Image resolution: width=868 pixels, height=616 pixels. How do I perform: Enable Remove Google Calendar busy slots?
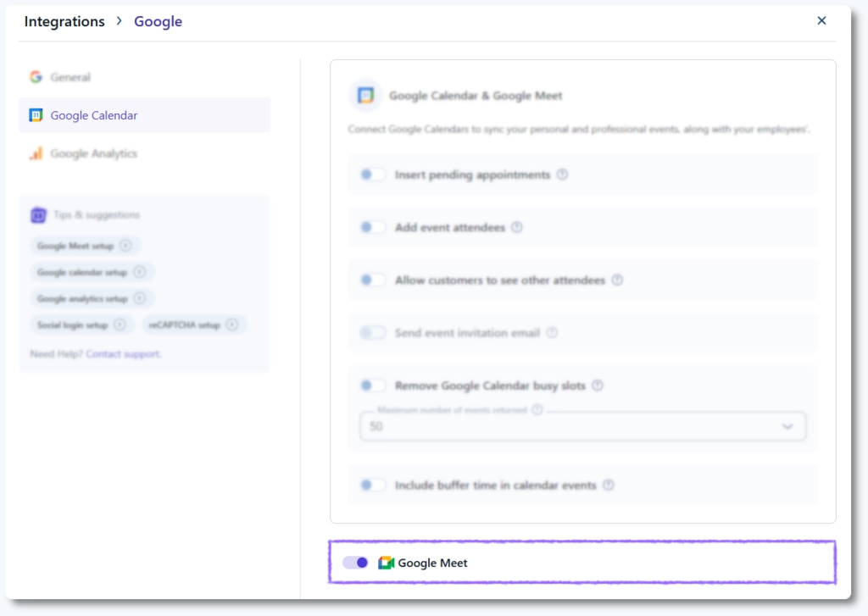(373, 386)
